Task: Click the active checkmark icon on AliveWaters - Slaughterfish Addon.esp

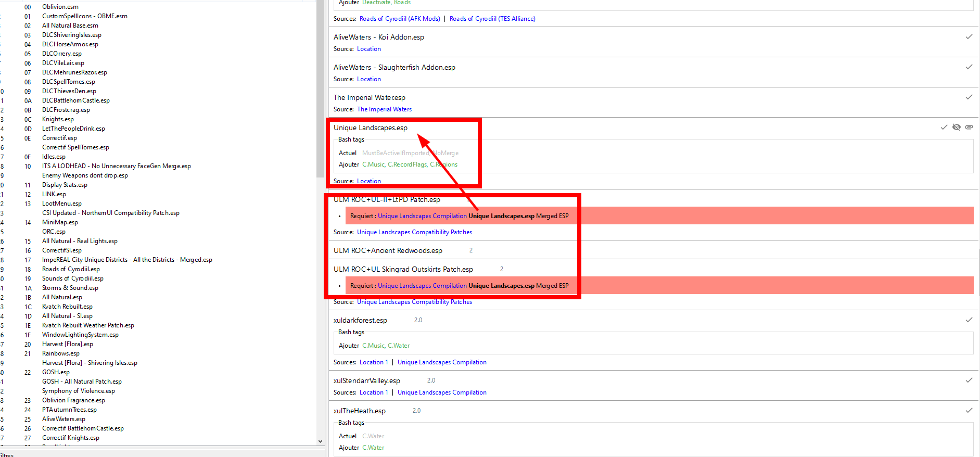Action: pyautogui.click(x=969, y=67)
